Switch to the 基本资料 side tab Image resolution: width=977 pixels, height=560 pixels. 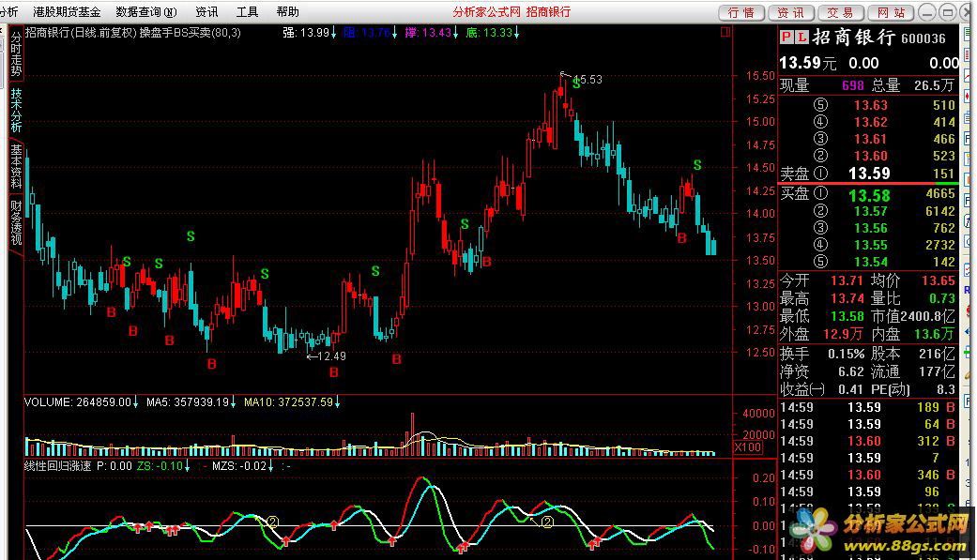click(16, 166)
